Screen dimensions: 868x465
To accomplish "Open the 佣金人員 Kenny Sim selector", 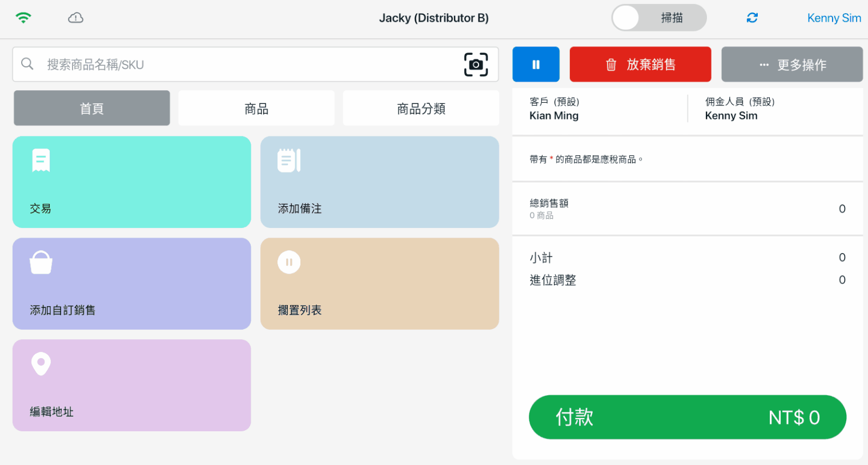I will [774, 109].
